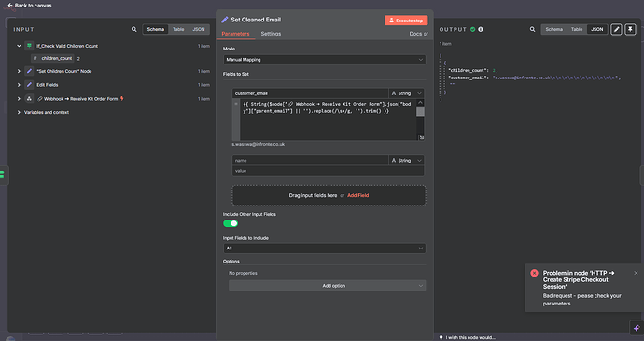
Task: Click the empty value field
Action: (328, 171)
